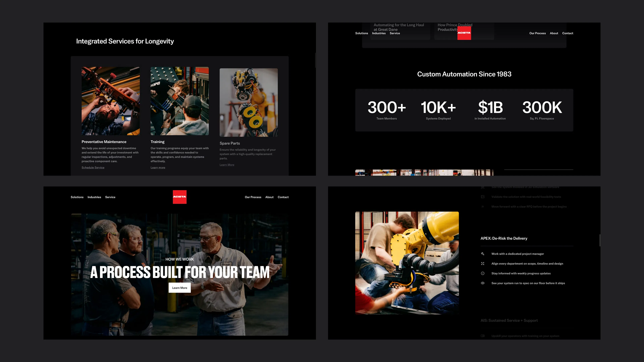Viewport: 644px width, 362px height.
Task: Open Industries in the Custom Automation page nav
Action: [x=379, y=33]
